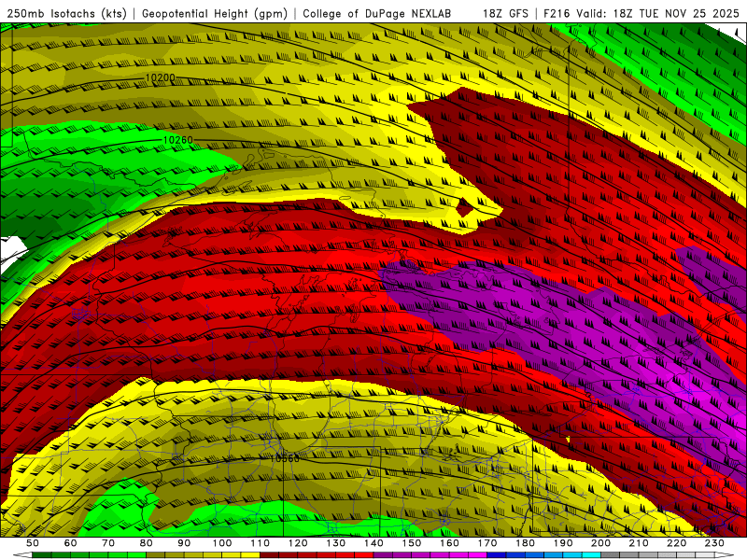Click the 230 label on the color scale

pyautogui.click(x=714, y=543)
